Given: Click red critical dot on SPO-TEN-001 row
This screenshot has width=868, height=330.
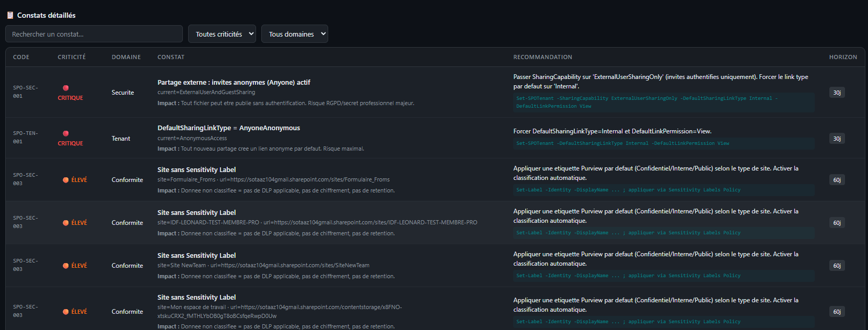Looking at the screenshot, I should 66,133.
